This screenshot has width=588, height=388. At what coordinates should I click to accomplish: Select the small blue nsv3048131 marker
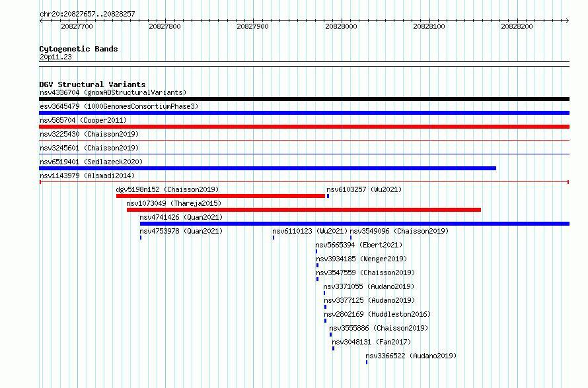334,348
